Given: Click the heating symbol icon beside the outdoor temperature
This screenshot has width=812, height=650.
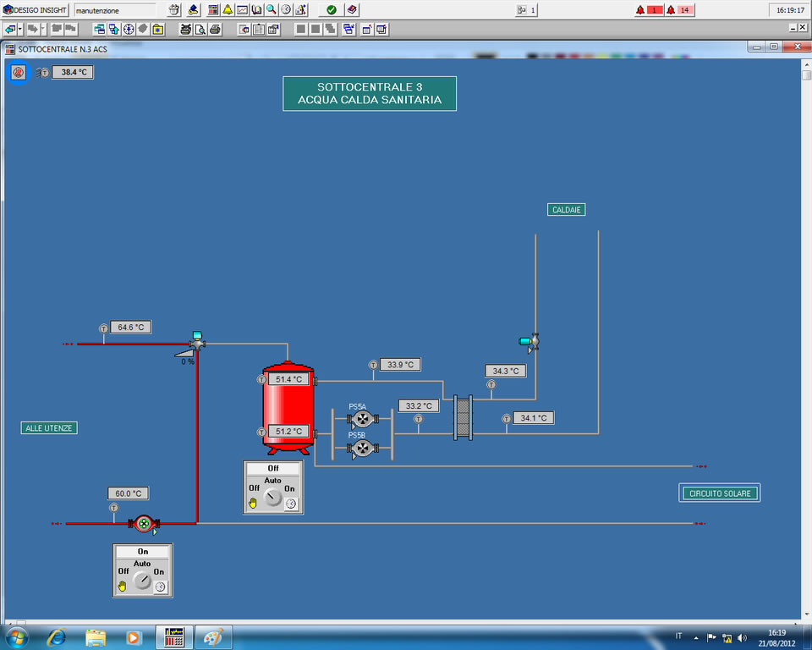Looking at the screenshot, I should pos(19,72).
